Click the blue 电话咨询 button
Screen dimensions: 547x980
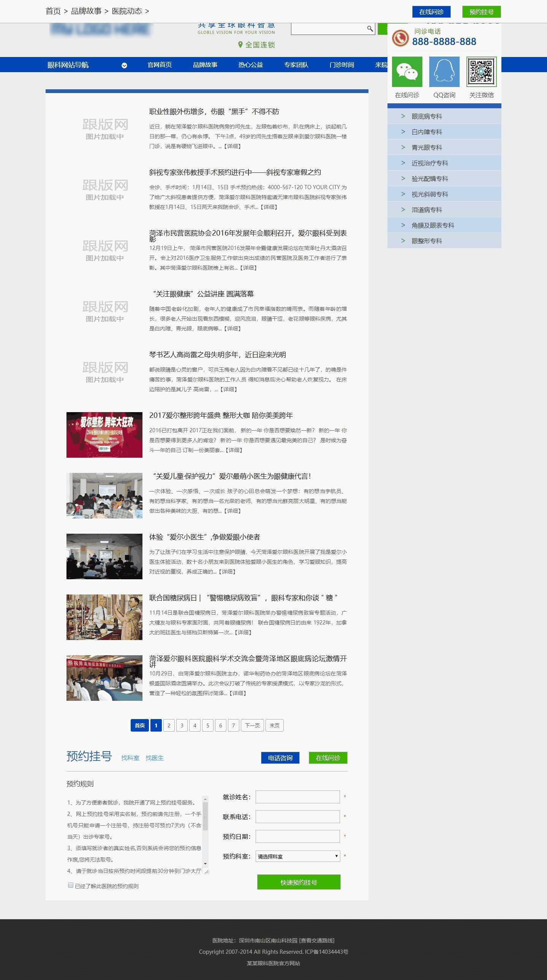click(x=280, y=758)
